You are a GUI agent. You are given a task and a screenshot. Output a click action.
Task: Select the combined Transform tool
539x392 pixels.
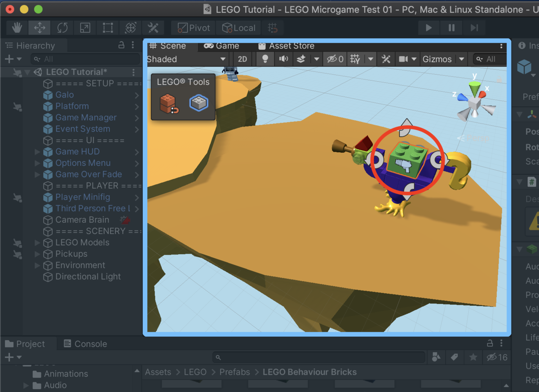pyautogui.click(x=130, y=28)
